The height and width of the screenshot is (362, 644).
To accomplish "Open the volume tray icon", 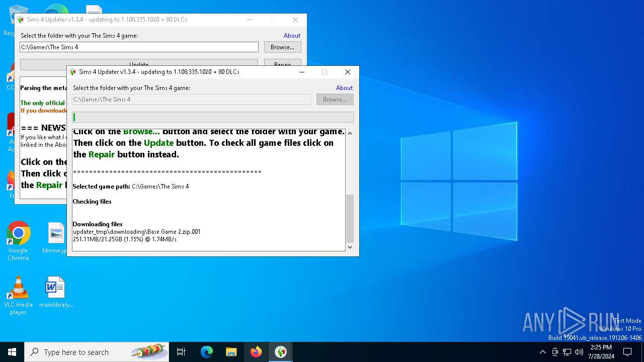I will (579, 352).
